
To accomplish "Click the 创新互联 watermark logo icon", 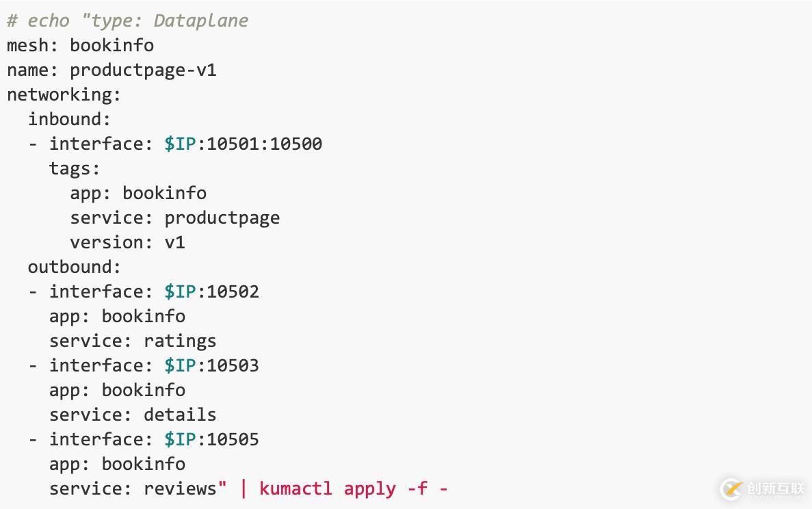I will tap(732, 488).
